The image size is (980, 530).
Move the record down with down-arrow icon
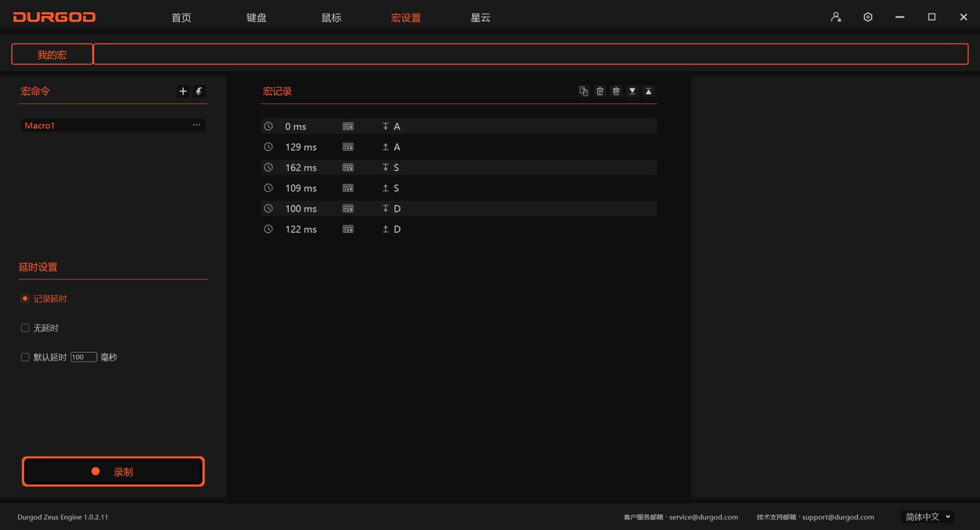tap(632, 91)
